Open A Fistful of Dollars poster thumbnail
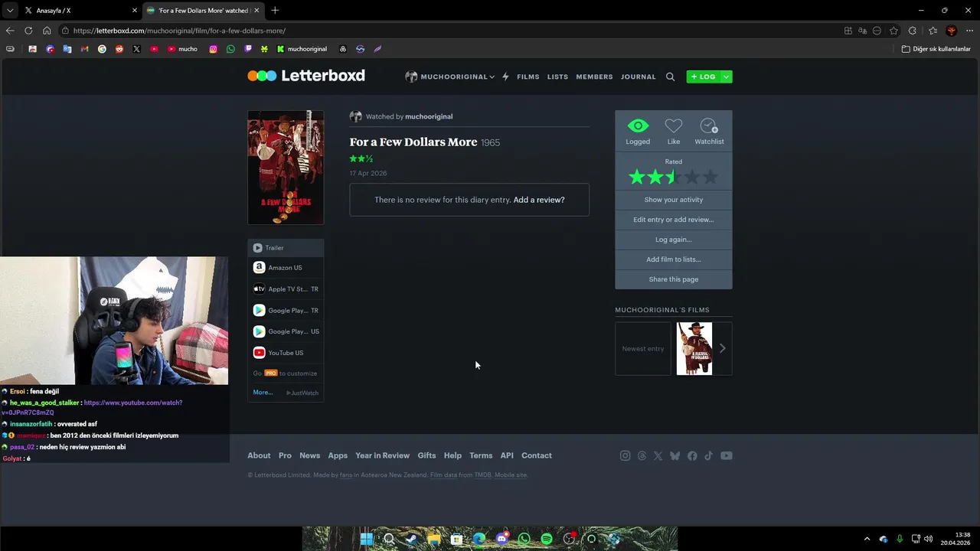Screen dimensions: 980x551 tap(694, 349)
